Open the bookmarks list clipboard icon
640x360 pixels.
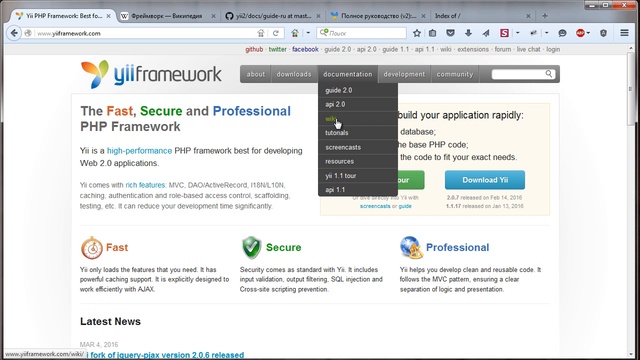point(433,33)
